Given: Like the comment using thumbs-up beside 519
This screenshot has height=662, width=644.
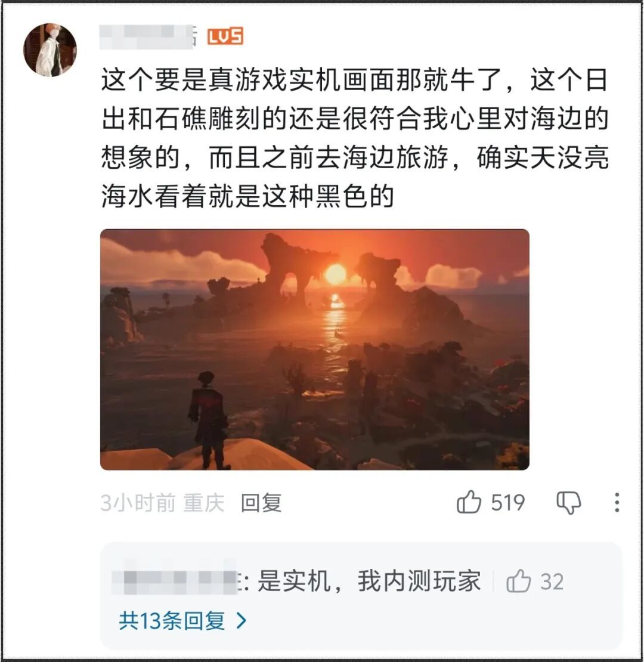Looking at the screenshot, I should pos(469,502).
